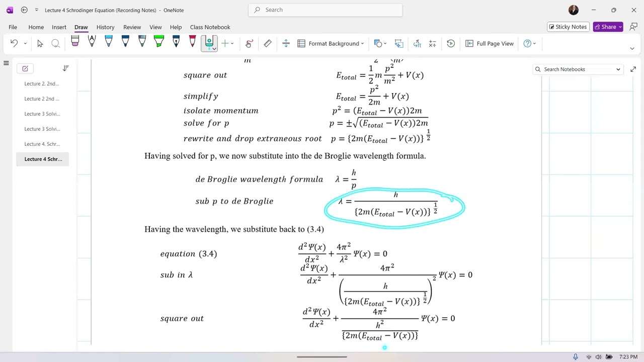Check the battery status icon
This screenshot has width=644, height=362.
tap(609, 357)
